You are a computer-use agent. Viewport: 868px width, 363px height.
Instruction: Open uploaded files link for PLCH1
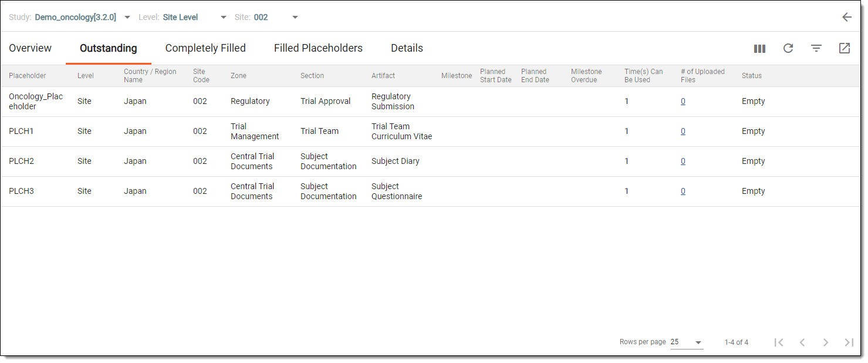tap(683, 131)
